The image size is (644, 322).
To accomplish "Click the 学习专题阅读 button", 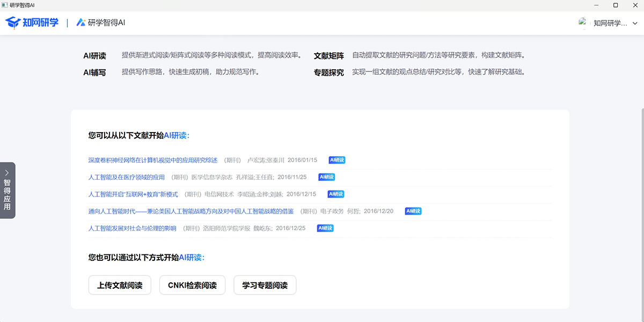I will [265, 286].
